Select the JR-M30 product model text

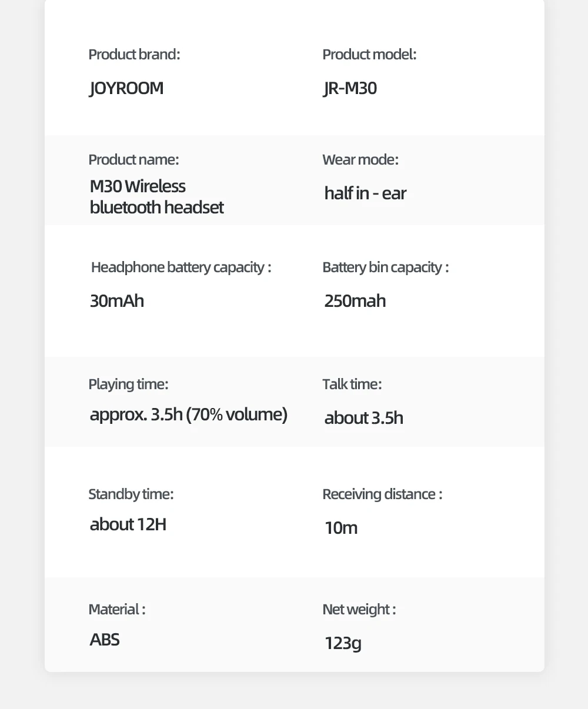(350, 88)
